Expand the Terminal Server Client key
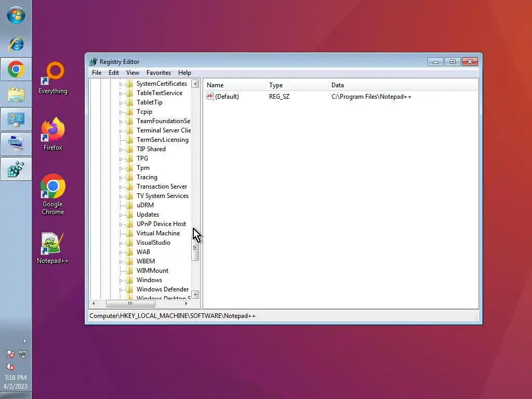The image size is (532, 399). [121, 130]
